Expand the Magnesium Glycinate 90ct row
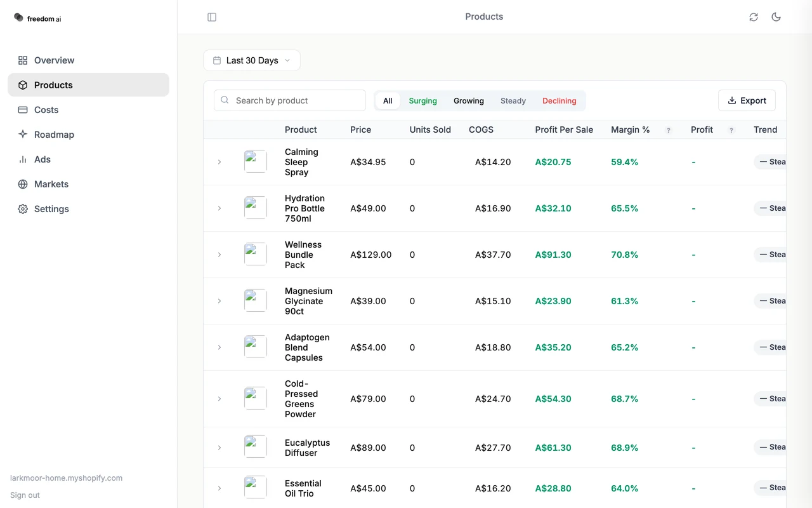The width and height of the screenshot is (812, 508). click(219, 301)
